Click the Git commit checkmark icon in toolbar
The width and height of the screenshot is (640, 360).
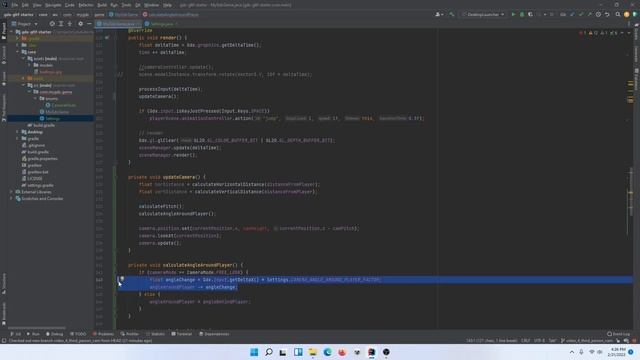pos(581,15)
